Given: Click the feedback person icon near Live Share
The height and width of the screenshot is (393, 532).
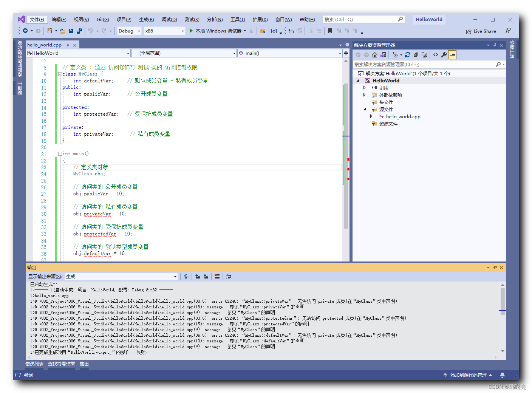Looking at the screenshot, I should 508,31.
